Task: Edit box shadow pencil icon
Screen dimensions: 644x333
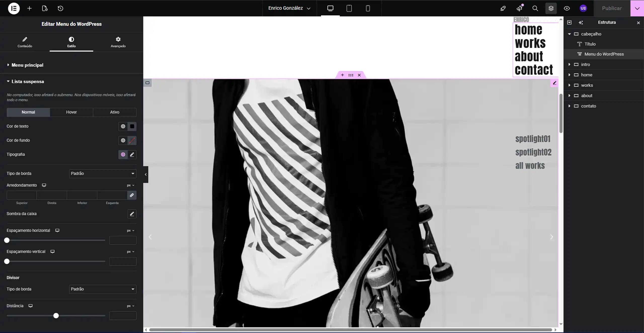Action: click(132, 214)
